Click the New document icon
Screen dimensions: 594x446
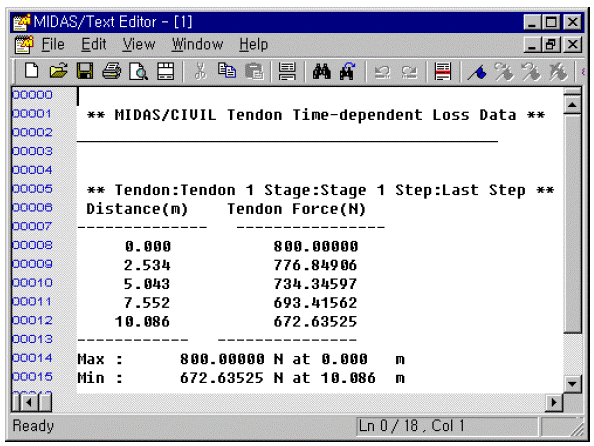[31, 71]
